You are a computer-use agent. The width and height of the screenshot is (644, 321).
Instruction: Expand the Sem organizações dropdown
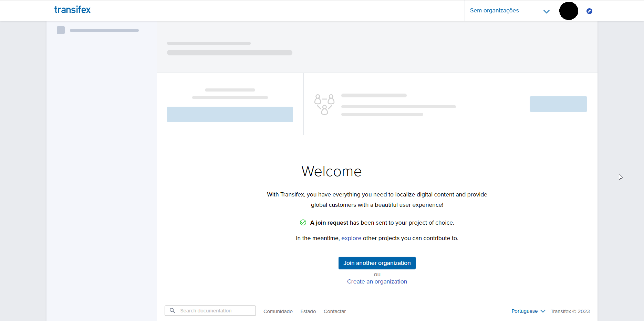coord(494,11)
